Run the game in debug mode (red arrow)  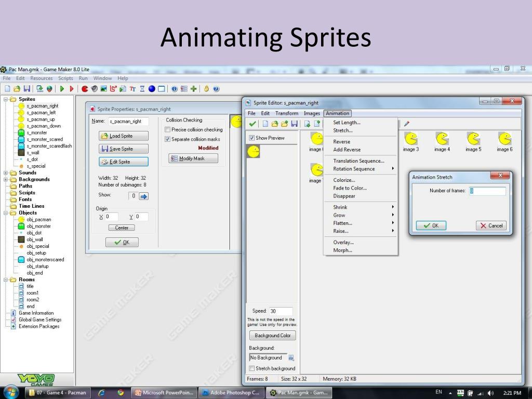click(x=72, y=89)
